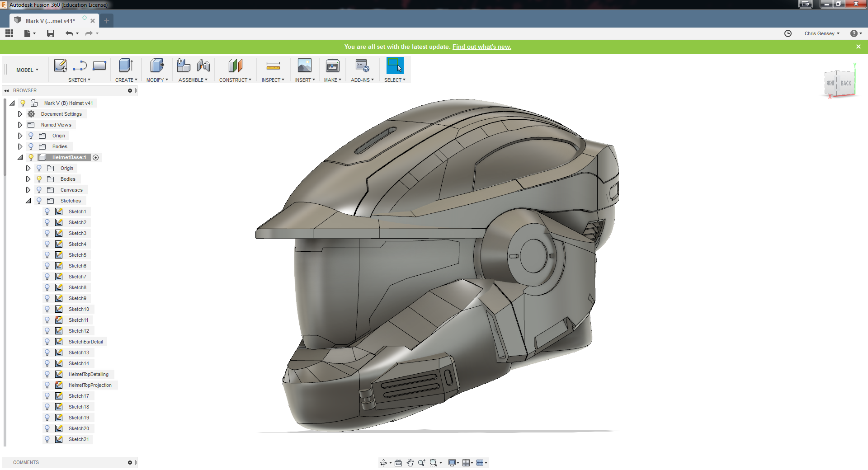The width and height of the screenshot is (868, 470).
Task: Collapse the BROWSER panel
Action: pos(7,90)
